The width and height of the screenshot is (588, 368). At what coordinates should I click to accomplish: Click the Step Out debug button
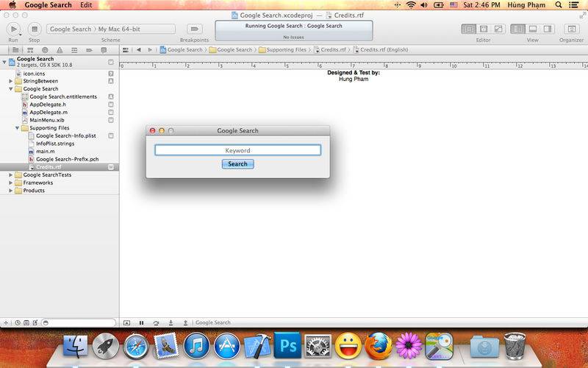coord(185,322)
